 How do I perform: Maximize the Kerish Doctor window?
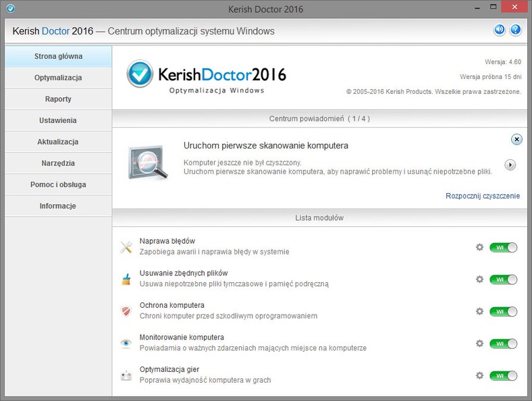[x=494, y=7]
